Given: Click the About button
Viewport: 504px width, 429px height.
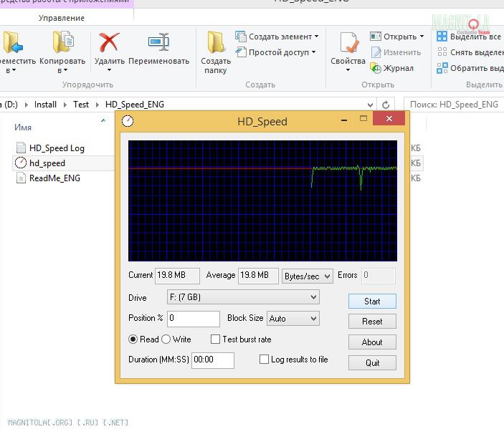Looking at the screenshot, I should [x=372, y=342].
